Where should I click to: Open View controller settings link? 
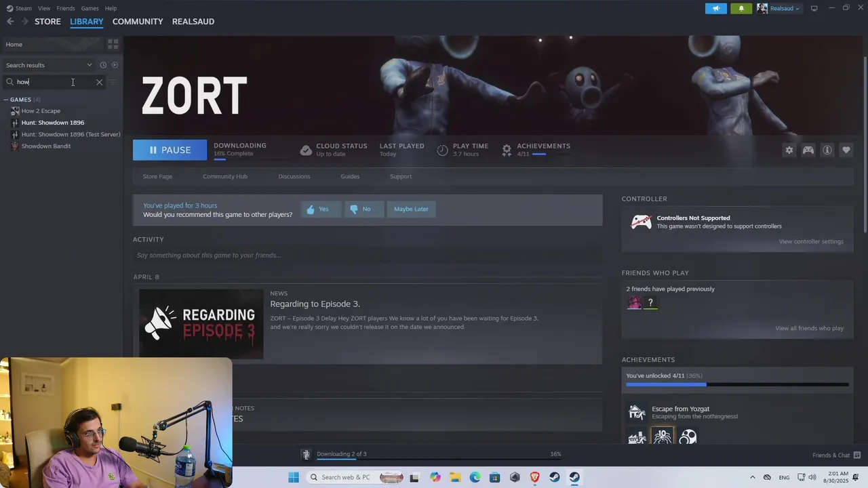tap(811, 241)
